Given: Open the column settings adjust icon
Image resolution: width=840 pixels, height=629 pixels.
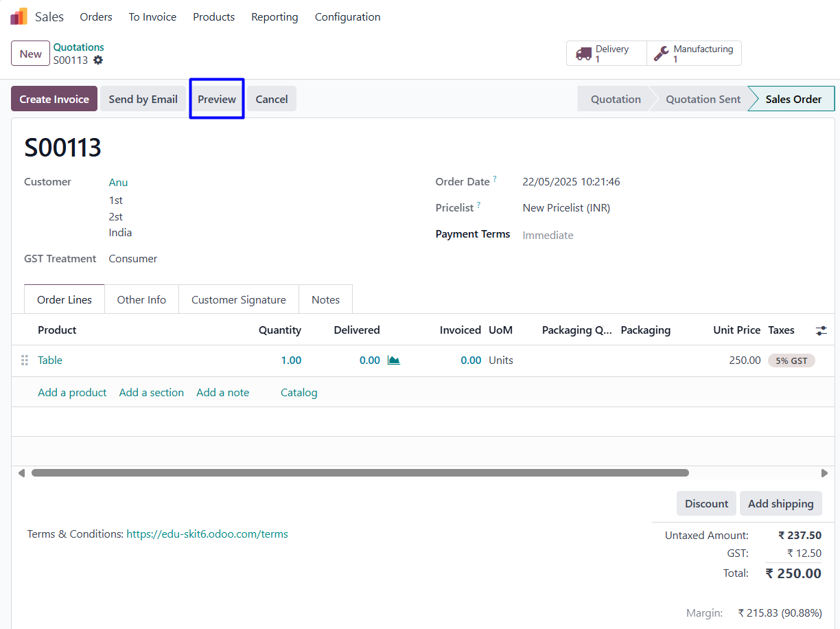Looking at the screenshot, I should pyautogui.click(x=821, y=330).
